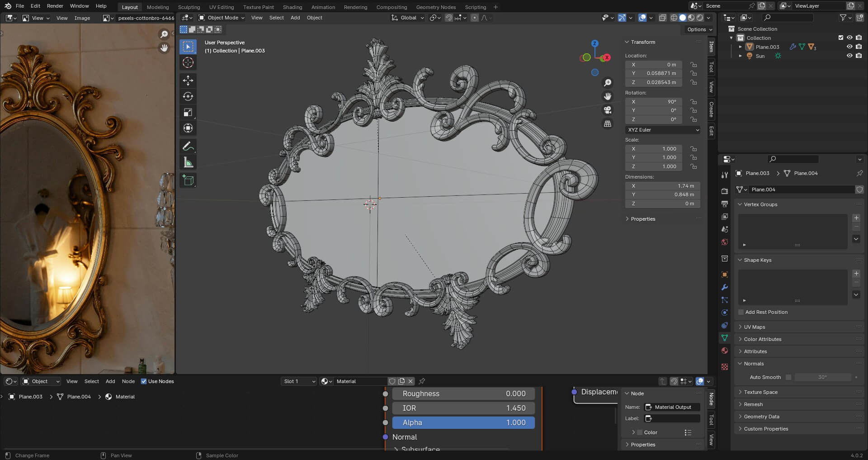868x460 pixels.
Task: Open the Object Data properties tab
Action: click(725, 338)
